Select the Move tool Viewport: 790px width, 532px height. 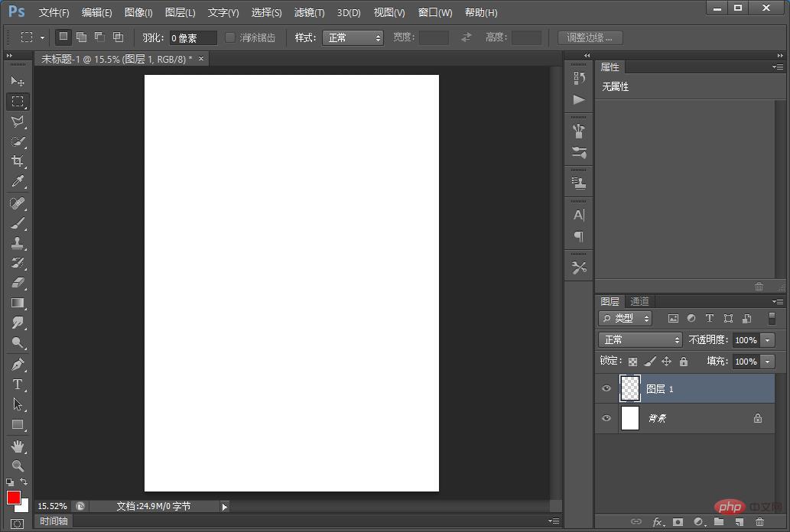[x=18, y=80]
